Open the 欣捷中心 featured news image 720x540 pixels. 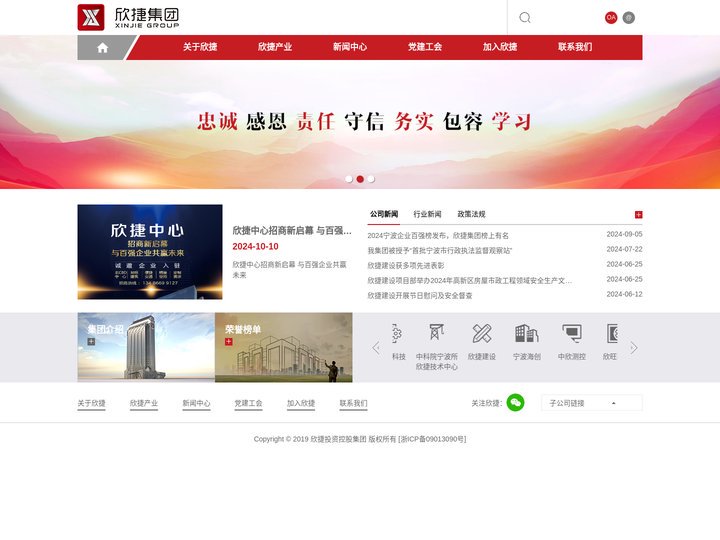coord(150,252)
